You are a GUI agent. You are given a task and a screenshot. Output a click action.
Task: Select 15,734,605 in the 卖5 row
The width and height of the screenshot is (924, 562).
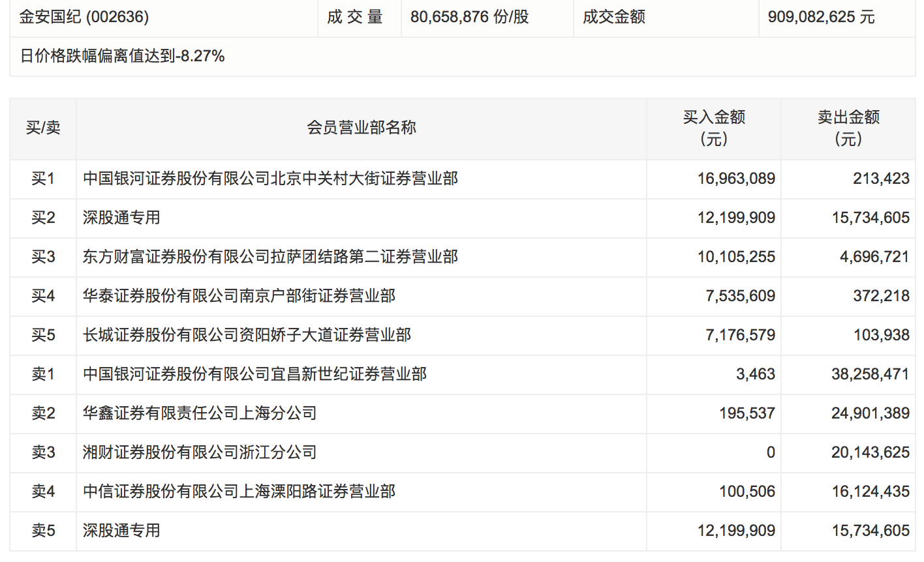tap(871, 531)
